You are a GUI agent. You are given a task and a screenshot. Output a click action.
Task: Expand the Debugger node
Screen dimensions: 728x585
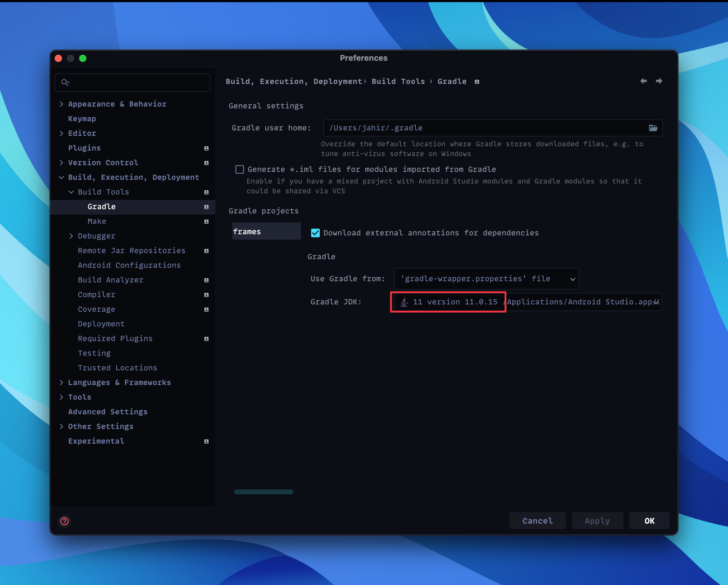[x=71, y=236]
